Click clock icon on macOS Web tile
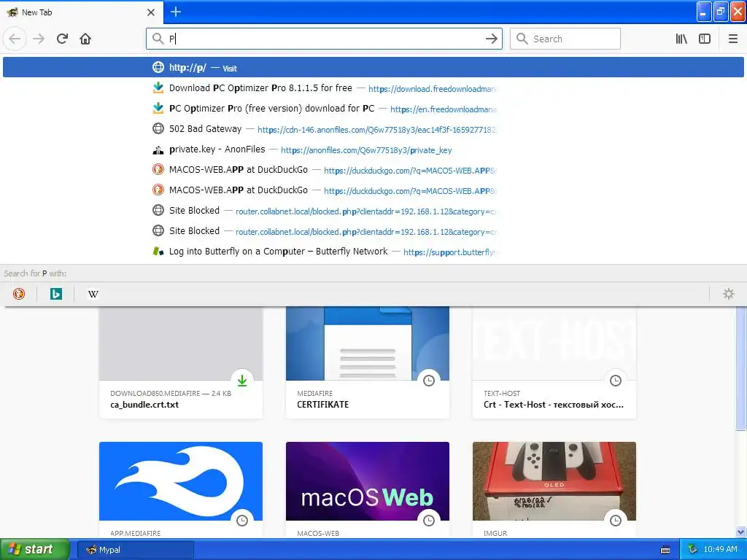 [x=429, y=521]
